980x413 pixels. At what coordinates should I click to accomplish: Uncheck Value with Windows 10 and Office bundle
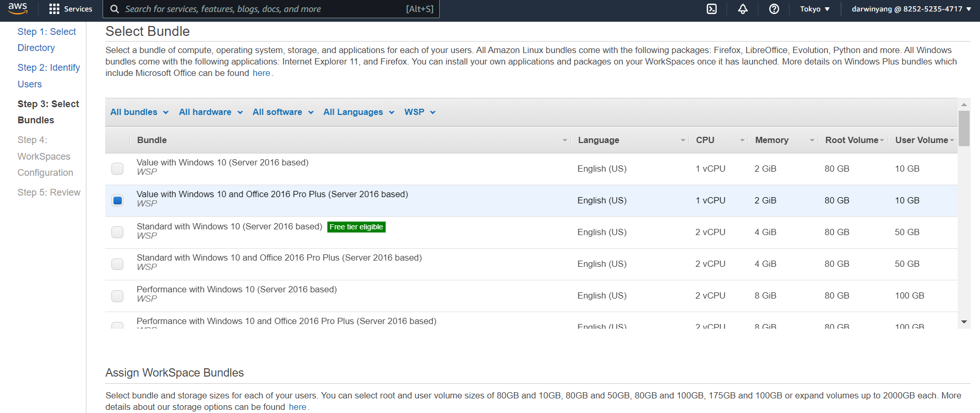118,200
